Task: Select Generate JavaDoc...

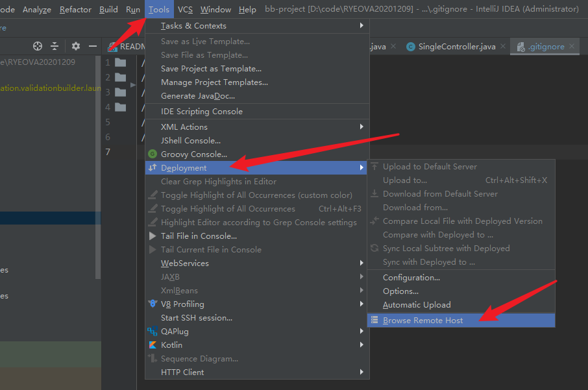Action: click(257, 96)
